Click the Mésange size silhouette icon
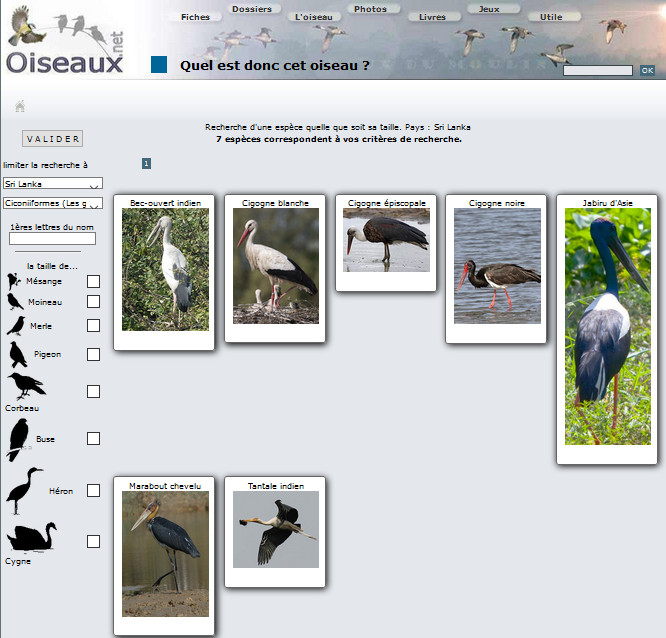The image size is (666, 638). [x=13, y=282]
